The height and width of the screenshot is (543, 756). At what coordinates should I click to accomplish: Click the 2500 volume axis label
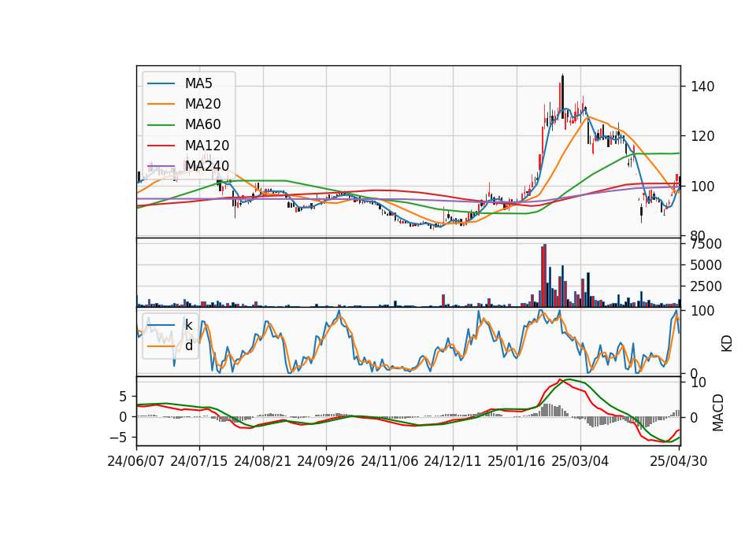pyautogui.click(x=706, y=286)
